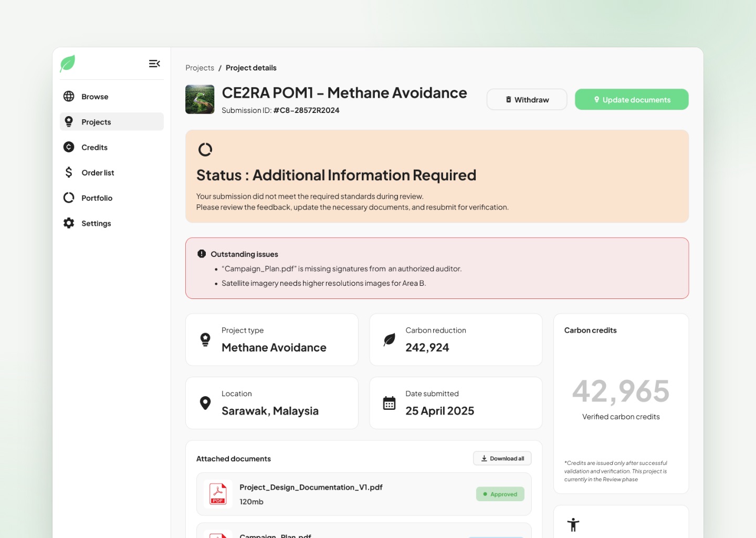Click the Approved status badge

[x=500, y=494]
